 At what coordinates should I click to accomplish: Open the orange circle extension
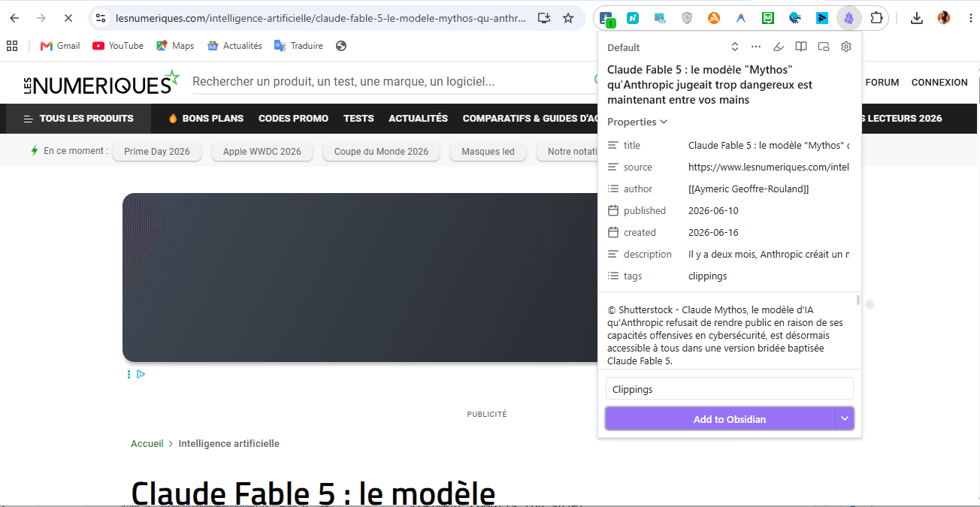pos(714,18)
